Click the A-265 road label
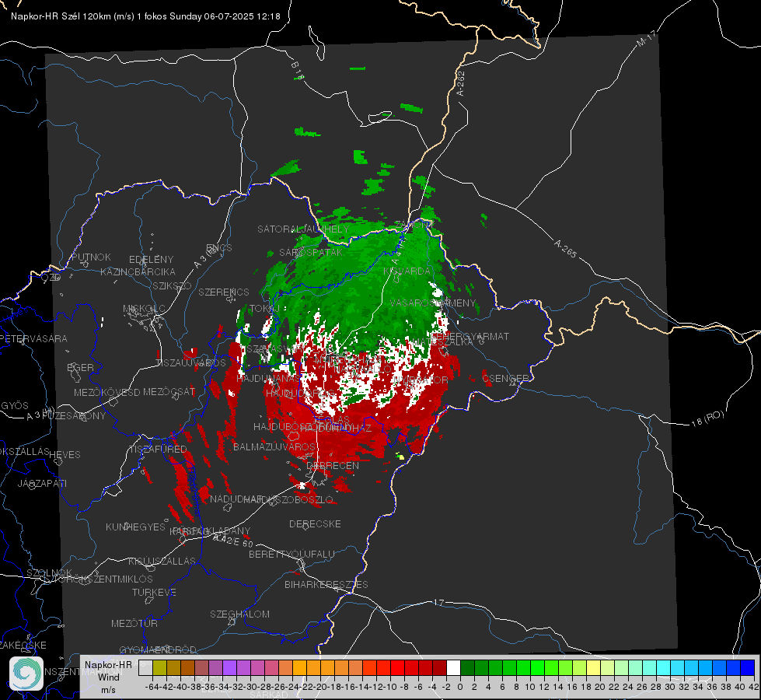This screenshot has height=700, width=761. click(565, 248)
